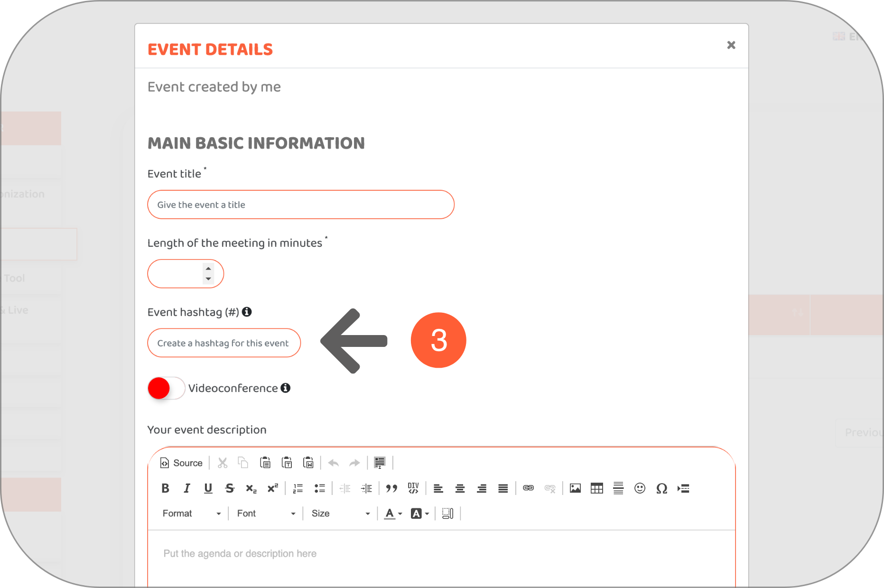Decrease meeting length with down arrow
This screenshot has height=588, width=884.
pyautogui.click(x=208, y=279)
